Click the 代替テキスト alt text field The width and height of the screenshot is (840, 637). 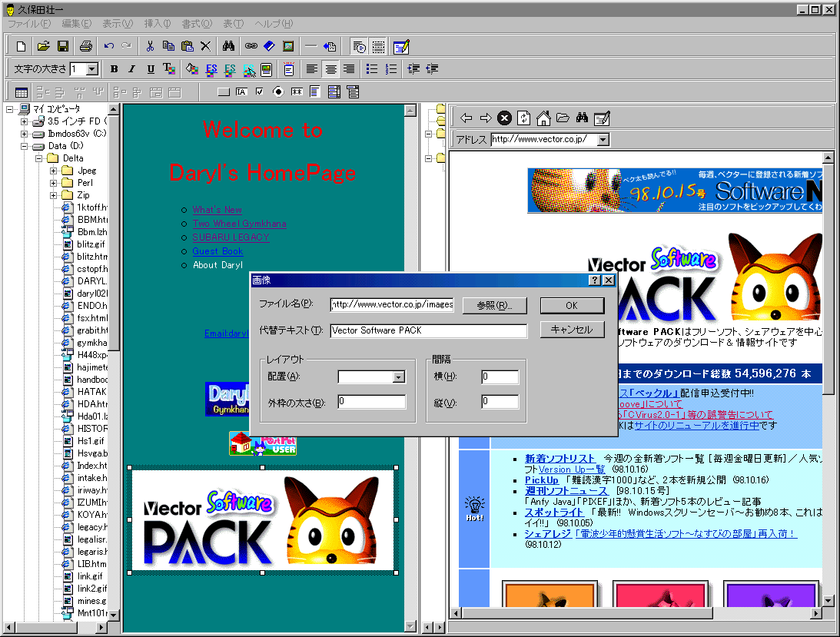pyautogui.click(x=429, y=330)
